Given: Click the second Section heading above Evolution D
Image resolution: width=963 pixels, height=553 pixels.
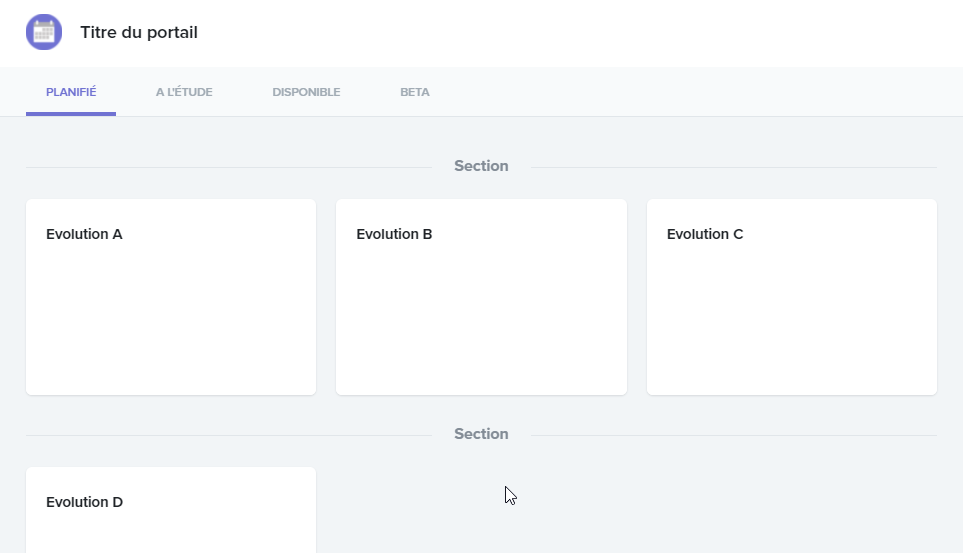Looking at the screenshot, I should click(481, 434).
